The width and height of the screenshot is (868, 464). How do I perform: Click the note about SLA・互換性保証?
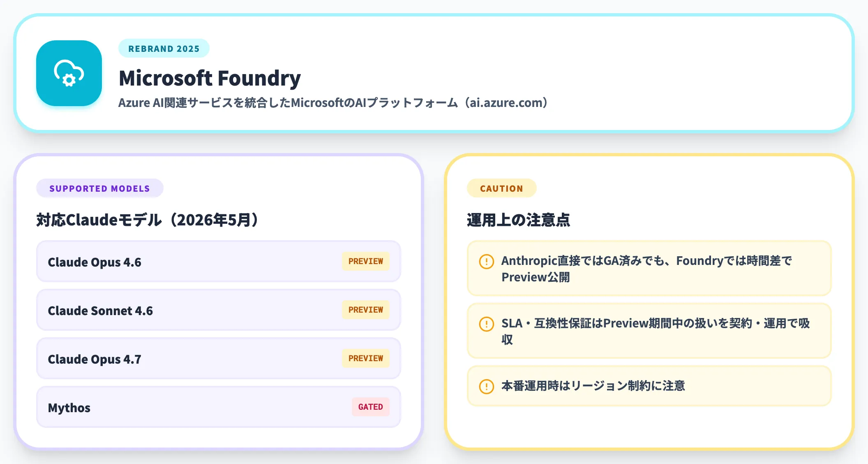point(649,331)
